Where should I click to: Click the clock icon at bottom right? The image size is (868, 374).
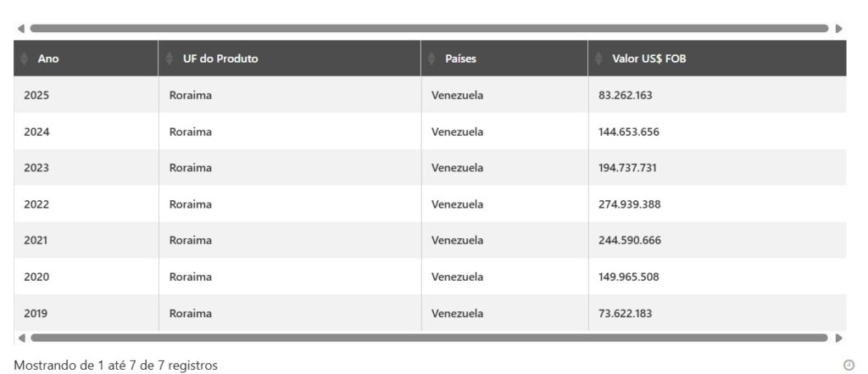coord(849,365)
